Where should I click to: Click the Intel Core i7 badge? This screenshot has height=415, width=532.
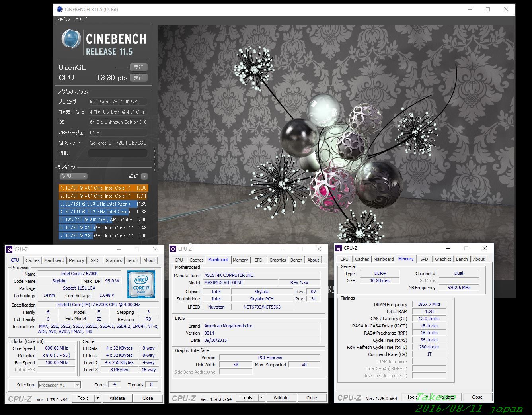pyautogui.click(x=141, y=284)
